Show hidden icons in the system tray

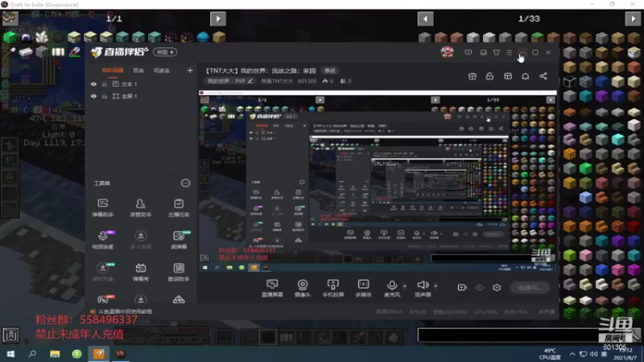click(572, 354)
